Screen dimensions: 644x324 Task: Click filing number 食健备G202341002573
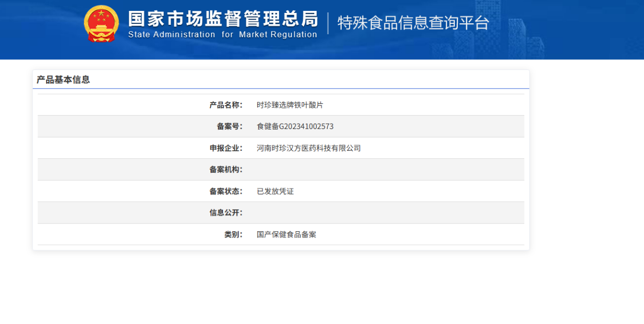point(295,126)
